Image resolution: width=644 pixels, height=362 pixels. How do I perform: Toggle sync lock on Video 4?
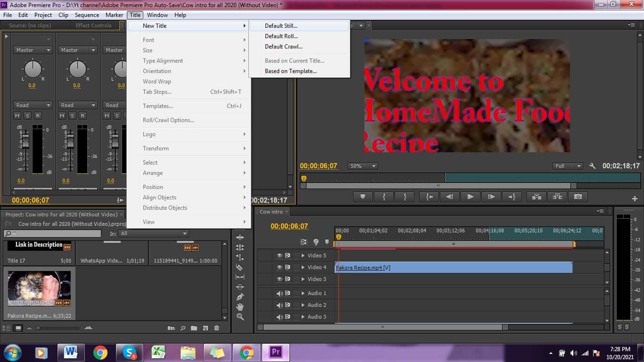pos(288,267)
